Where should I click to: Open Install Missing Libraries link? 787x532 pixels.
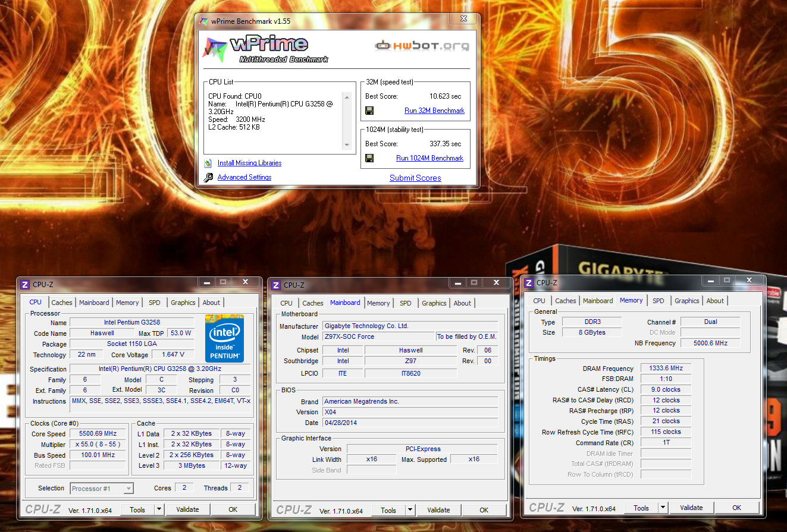249,163
